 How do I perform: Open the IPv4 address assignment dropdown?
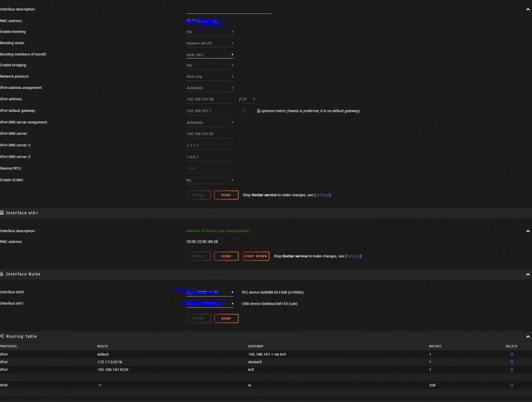click(x=210, y=88)
